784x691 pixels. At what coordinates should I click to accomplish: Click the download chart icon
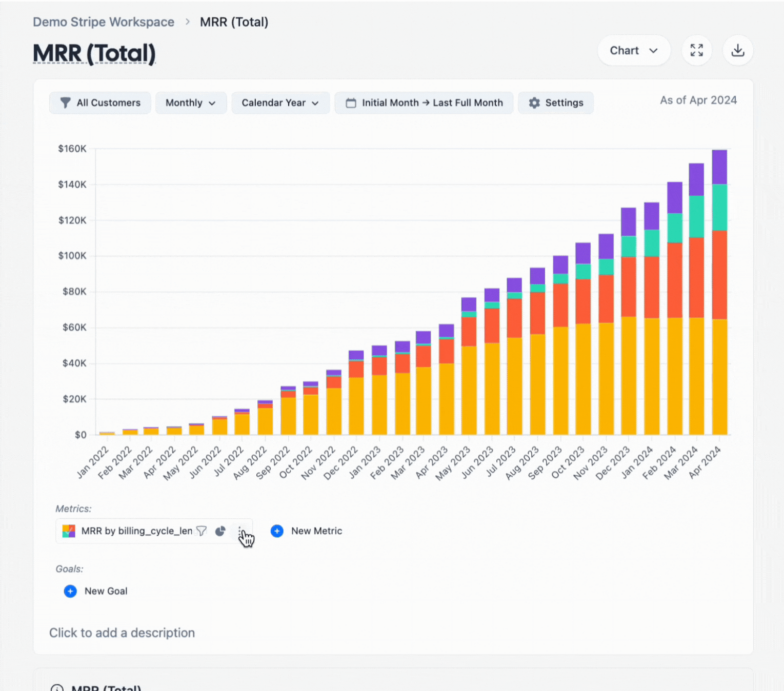[737, 50]
